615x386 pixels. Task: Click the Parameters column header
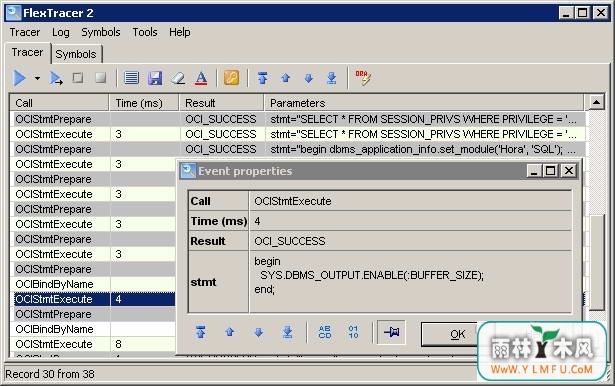pyautogui.click(x=424, y=103)
